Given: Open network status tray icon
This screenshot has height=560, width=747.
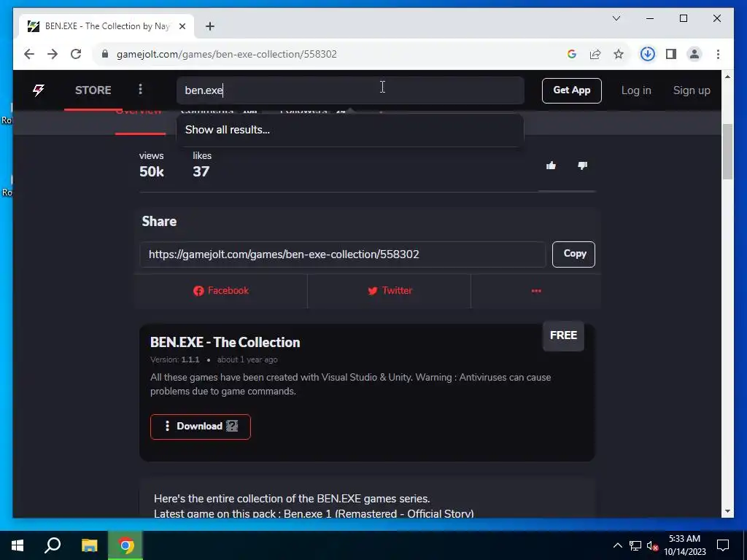Looking at the screenshot, I should (635, 545).
